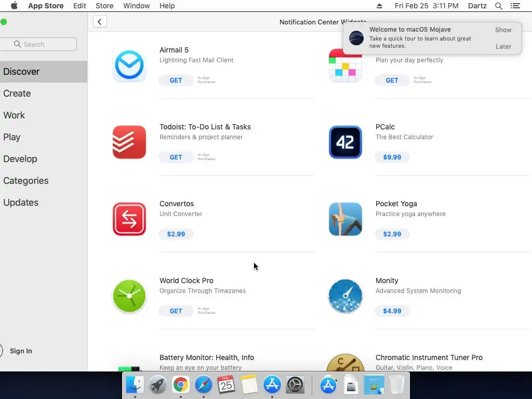The width and height of the screenshot is (532, 399).
Task: Click the App Store Dock icon
Action: pyautogui.click(x=272, y=385)
